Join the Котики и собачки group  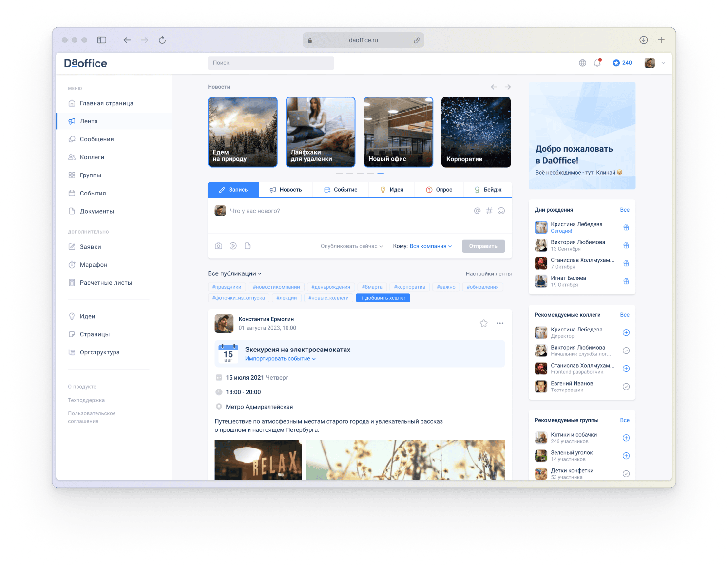(x=626, y=438)
